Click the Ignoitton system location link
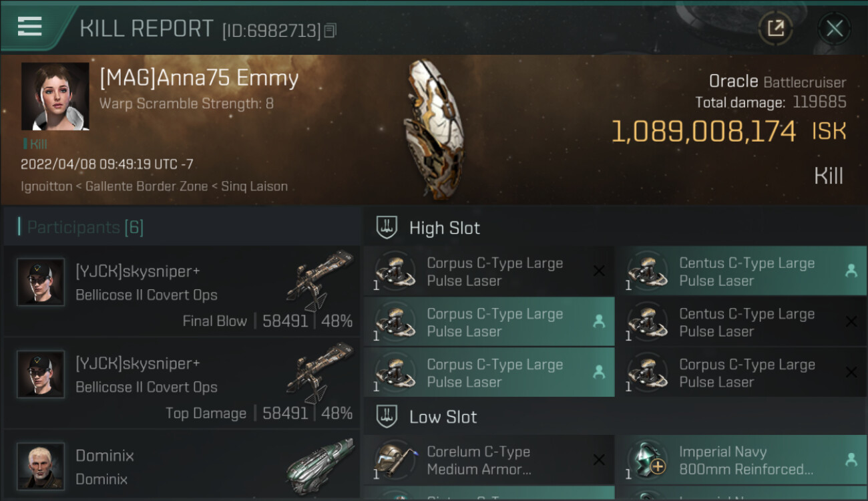Viewport: 868px width, 501px height. [46, 186]
